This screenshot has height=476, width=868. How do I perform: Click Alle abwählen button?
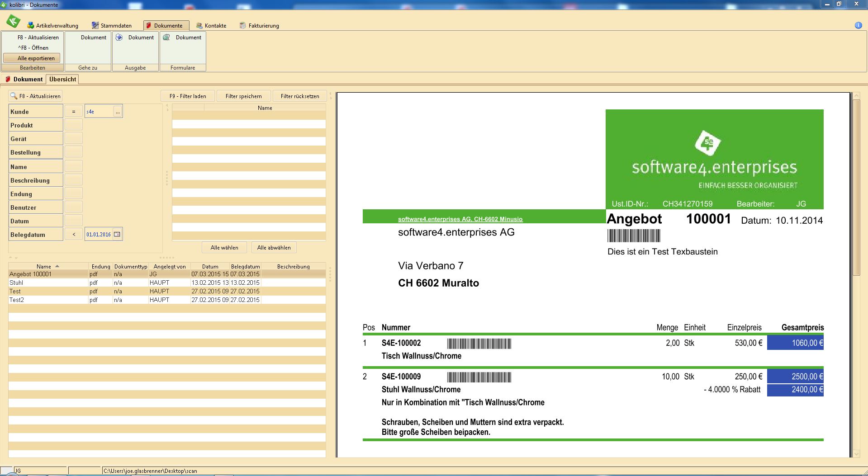(x=274, y=247)
